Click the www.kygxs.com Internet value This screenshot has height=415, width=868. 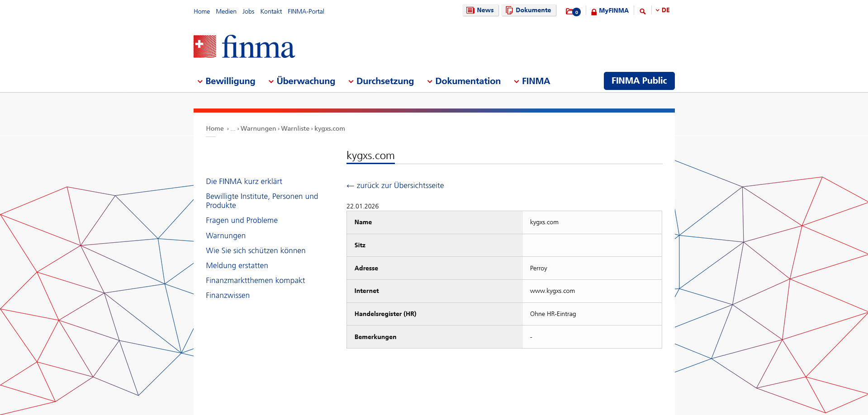(x=552, y=291)
